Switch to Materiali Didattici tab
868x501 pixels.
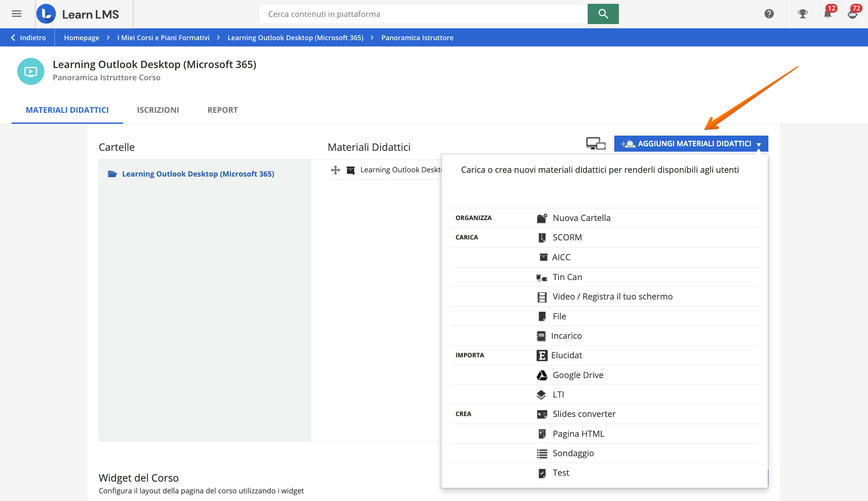(x=67, y=110)
